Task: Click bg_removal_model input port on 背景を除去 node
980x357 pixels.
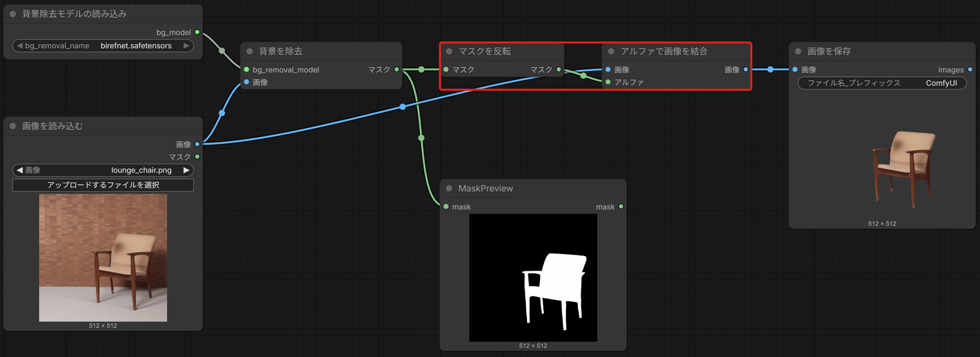Action: pyautogui.click(x=247, y=70)
